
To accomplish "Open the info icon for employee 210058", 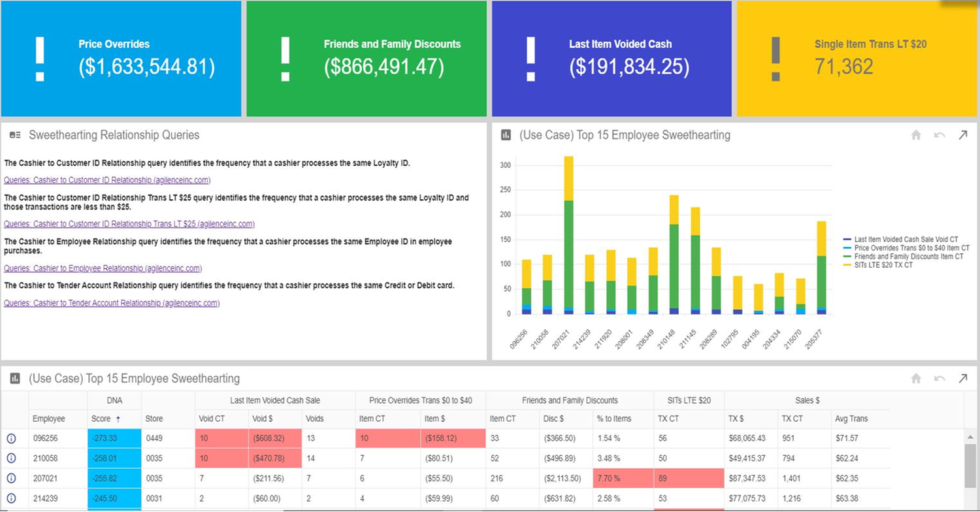I will coord(11,458).
